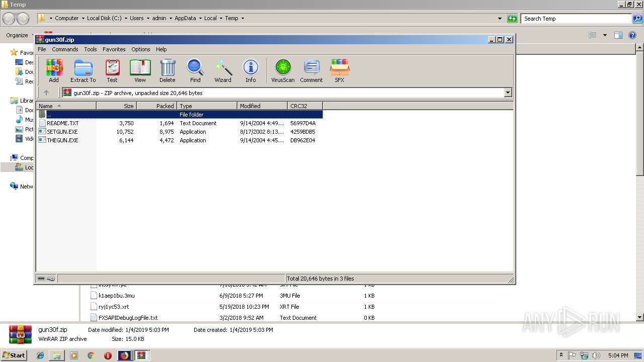This screenshot has width=644, height=362.
Task: Click the Explorer Back arrow button
Action: click(x=9, y=19)
